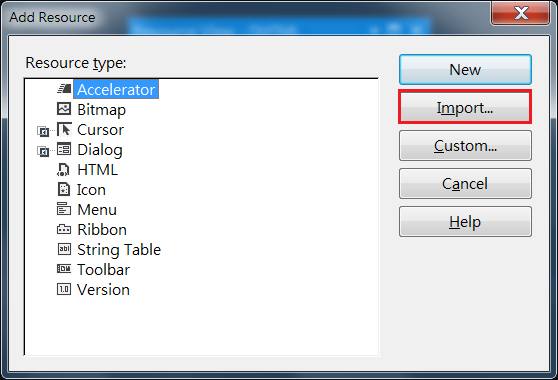Click the String Table resource icon
Image resolution: width=558 pixels, height=380 pixels.
[64, 249]
